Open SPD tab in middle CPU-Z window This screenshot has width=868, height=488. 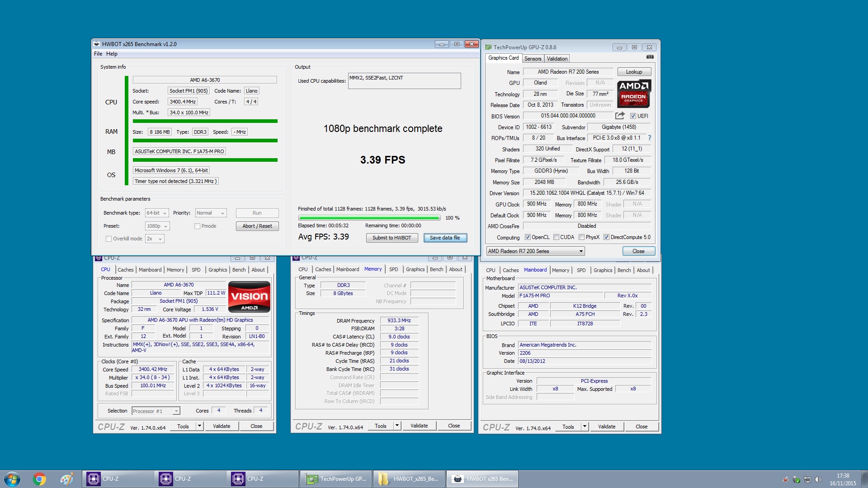393,269
